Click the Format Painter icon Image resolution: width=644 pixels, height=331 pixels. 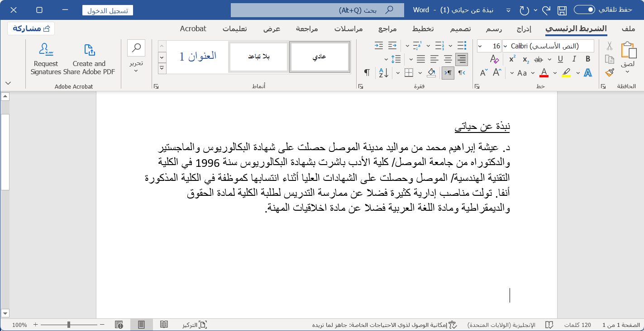click(610, 72)
